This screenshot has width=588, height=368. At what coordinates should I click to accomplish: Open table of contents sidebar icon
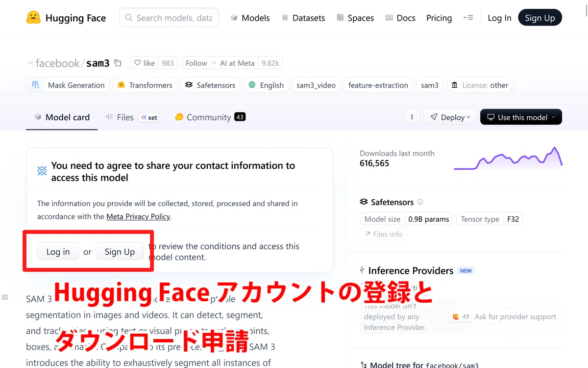[x=5, y=297]
